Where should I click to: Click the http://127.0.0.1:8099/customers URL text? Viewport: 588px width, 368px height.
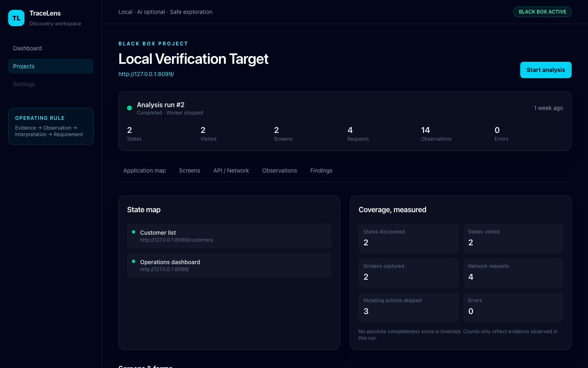tap(176, 240)
